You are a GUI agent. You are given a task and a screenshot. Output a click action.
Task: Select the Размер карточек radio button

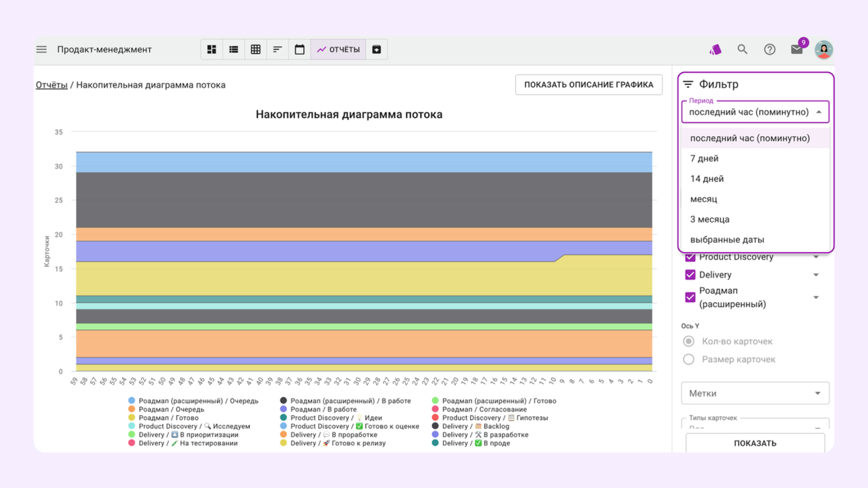688,359
